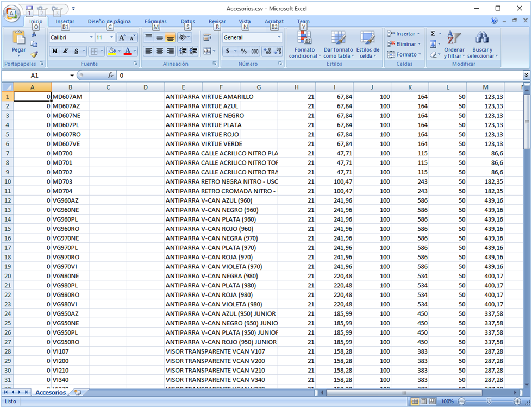Click the insert function fx icon
Viewport: 532px width, 408px height.
click(110, 76)
